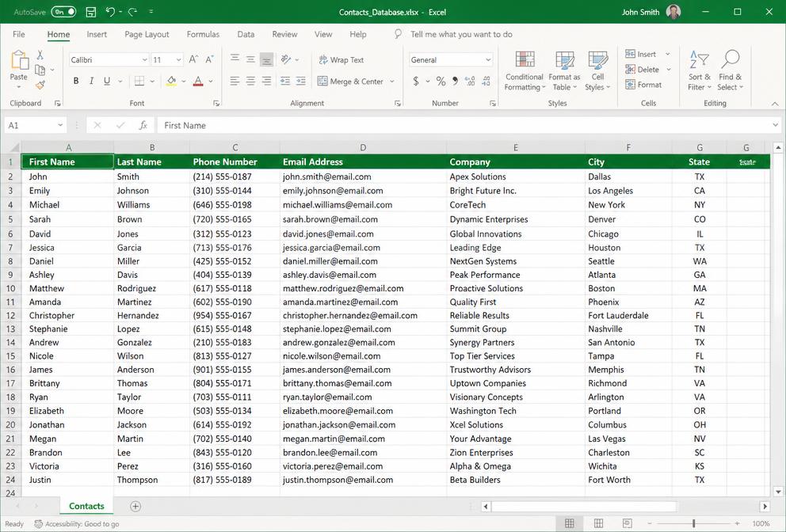Viewport: 786px width, 532px height.
Task: Toggle Bold formatting
Action: click(76, 81)
